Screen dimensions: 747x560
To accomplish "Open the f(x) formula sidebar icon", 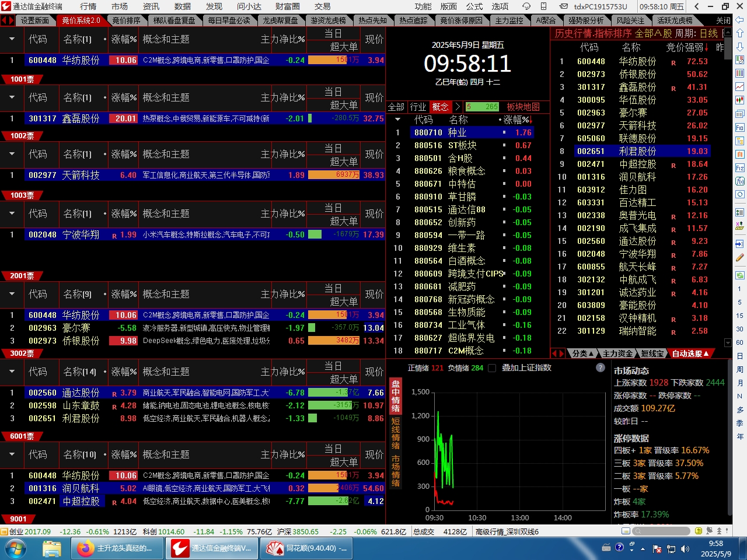I will pos(740,181).
